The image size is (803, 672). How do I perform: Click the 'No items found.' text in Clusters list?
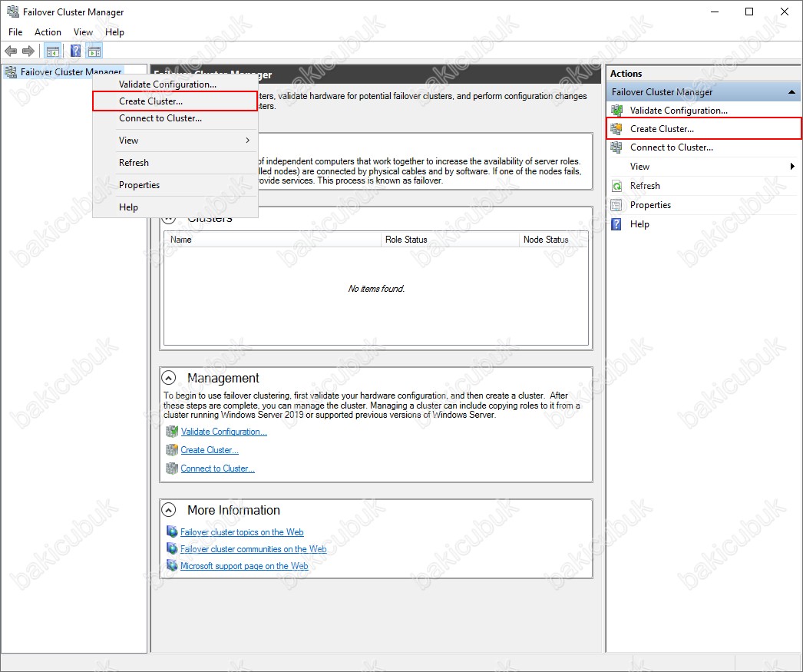pos(376,289)
